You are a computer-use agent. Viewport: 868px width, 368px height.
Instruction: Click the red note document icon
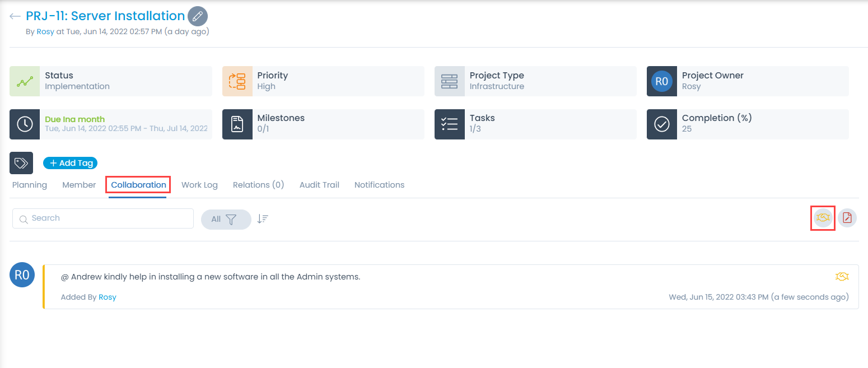(847, 218)
